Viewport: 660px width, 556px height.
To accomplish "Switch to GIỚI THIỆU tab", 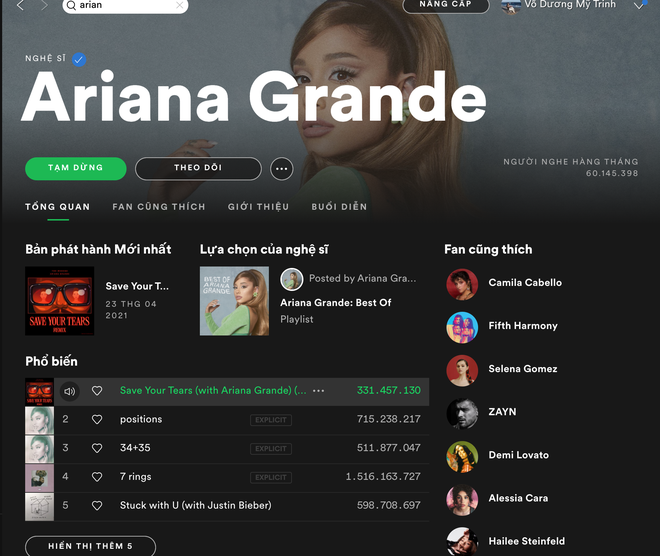I will click(258, 207).
